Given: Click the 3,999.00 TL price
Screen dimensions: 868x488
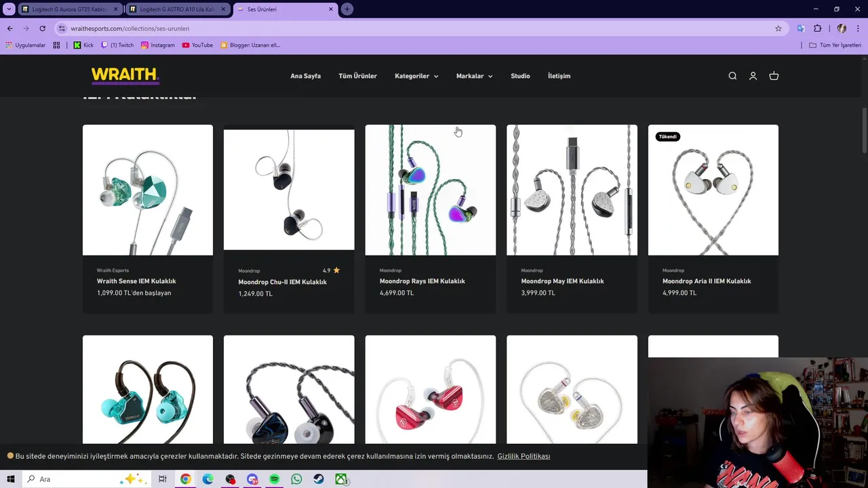Looking at the screenshot, I should (538, 293).
